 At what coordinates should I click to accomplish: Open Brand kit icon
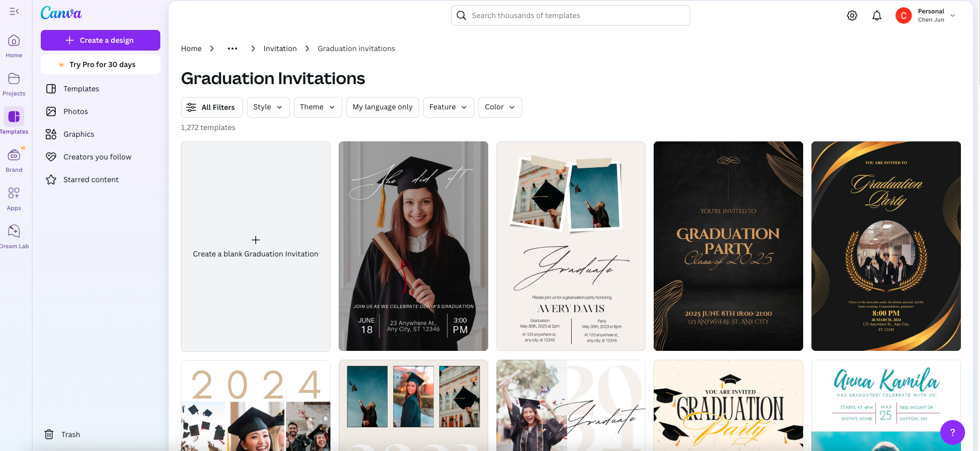pyautogui.click(x=14, y=155)
